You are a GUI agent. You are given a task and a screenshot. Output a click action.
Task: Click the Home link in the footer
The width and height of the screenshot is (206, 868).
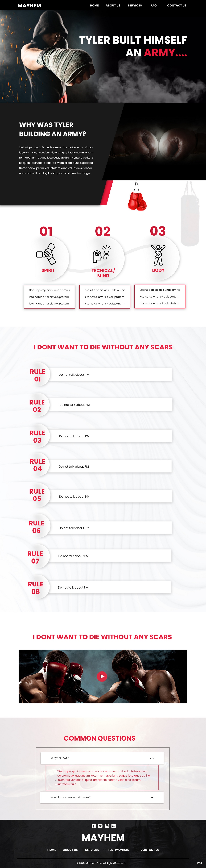(52, 850)
